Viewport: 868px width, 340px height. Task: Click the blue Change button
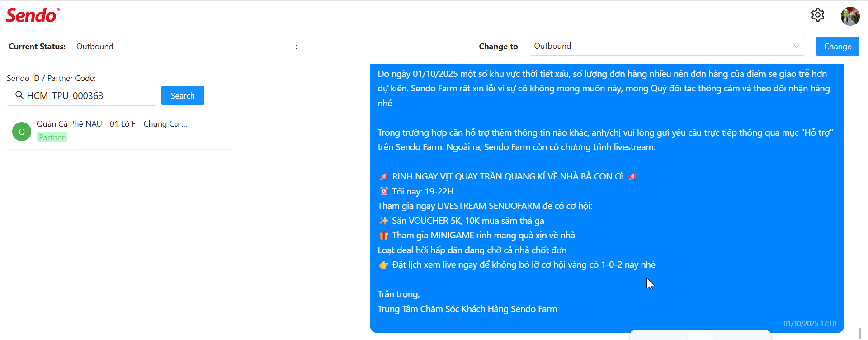point(837,46)
